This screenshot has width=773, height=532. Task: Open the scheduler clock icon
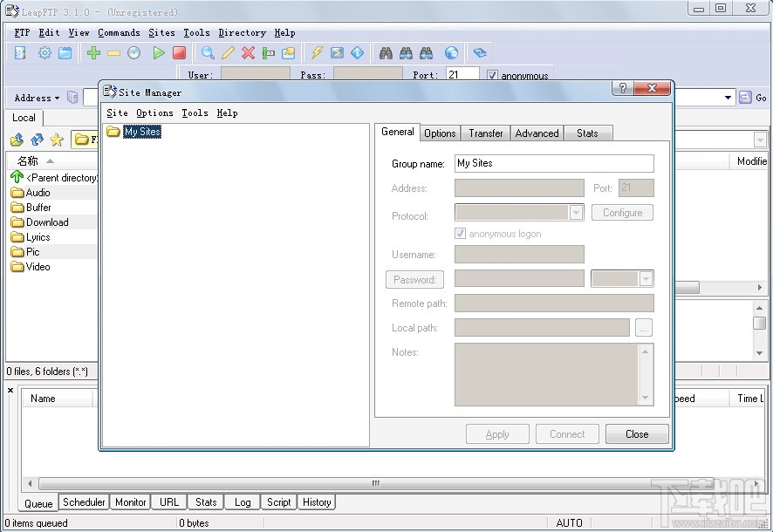tap(134, 52)
